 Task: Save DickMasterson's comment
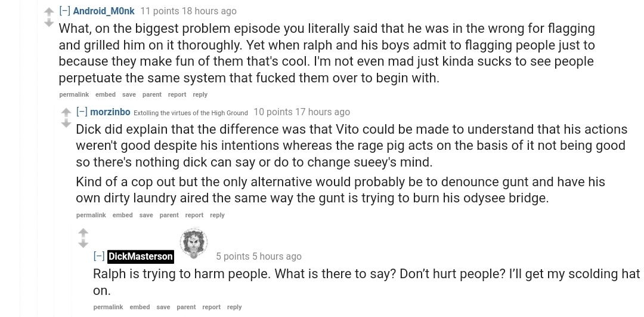[163, 307]
